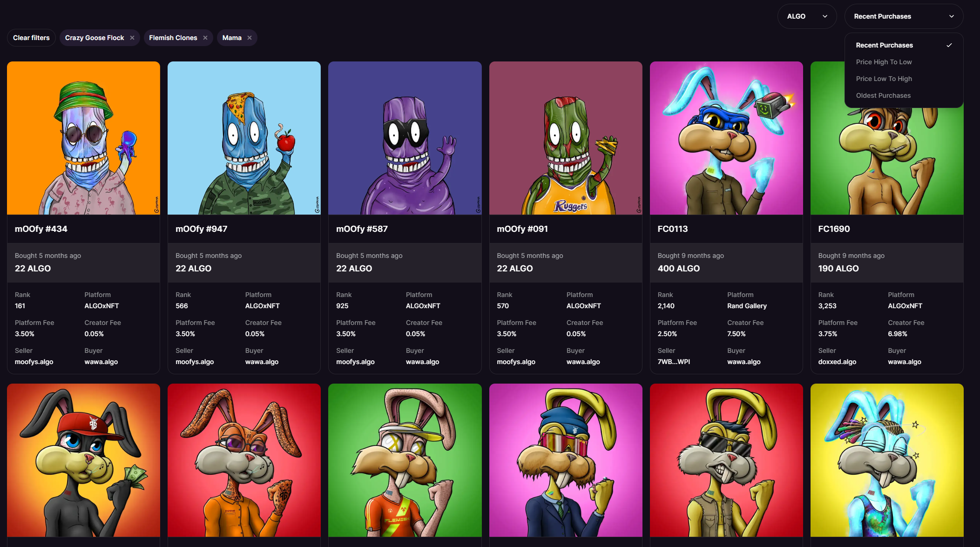Click seller 7WB...WPI on FC0113 card
The height and width of the screenshot is (547, 980).
coord(674,362)
